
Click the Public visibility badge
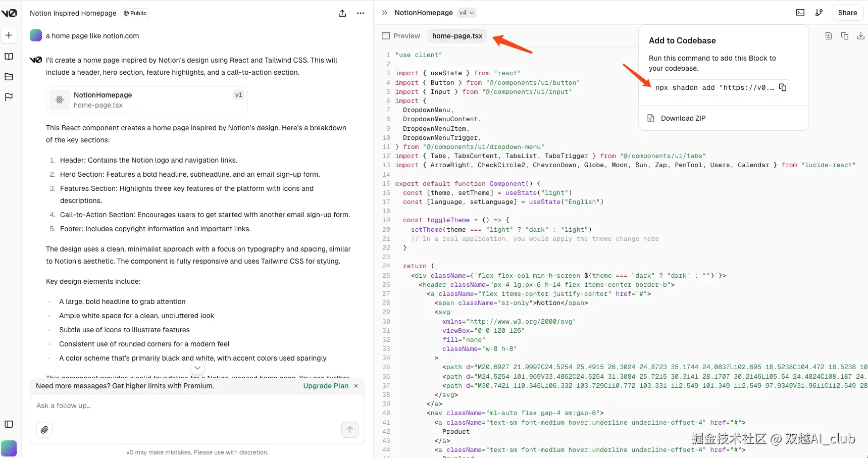[135, 13]
